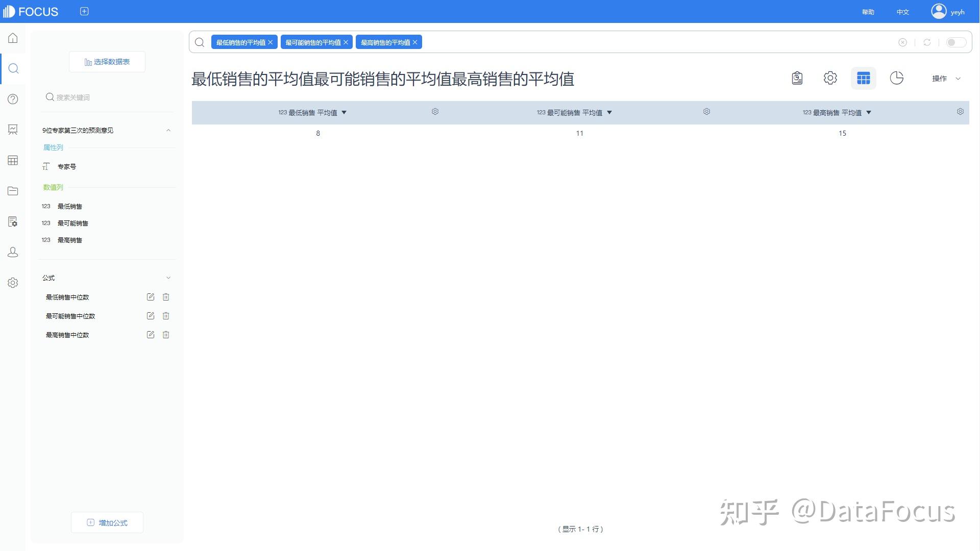
Task: Toggle the switch at the search bar's right
Action: click(955, 42)
